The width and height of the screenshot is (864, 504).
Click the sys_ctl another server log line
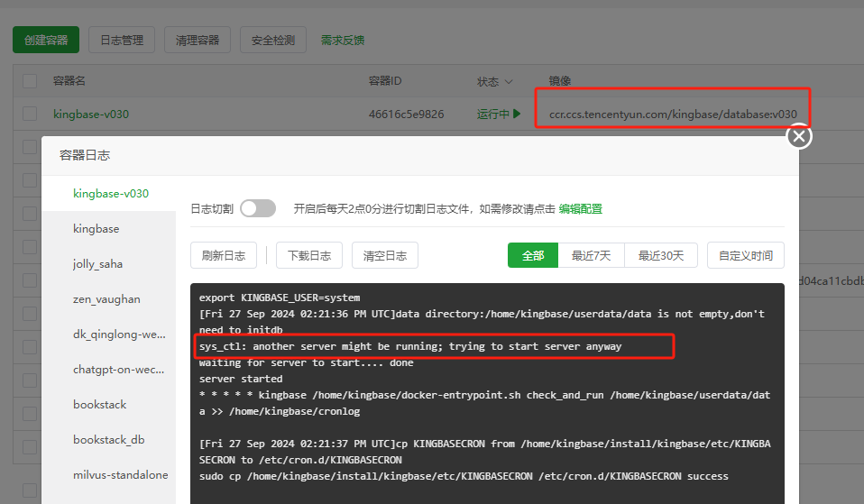(x=410, y=346)
